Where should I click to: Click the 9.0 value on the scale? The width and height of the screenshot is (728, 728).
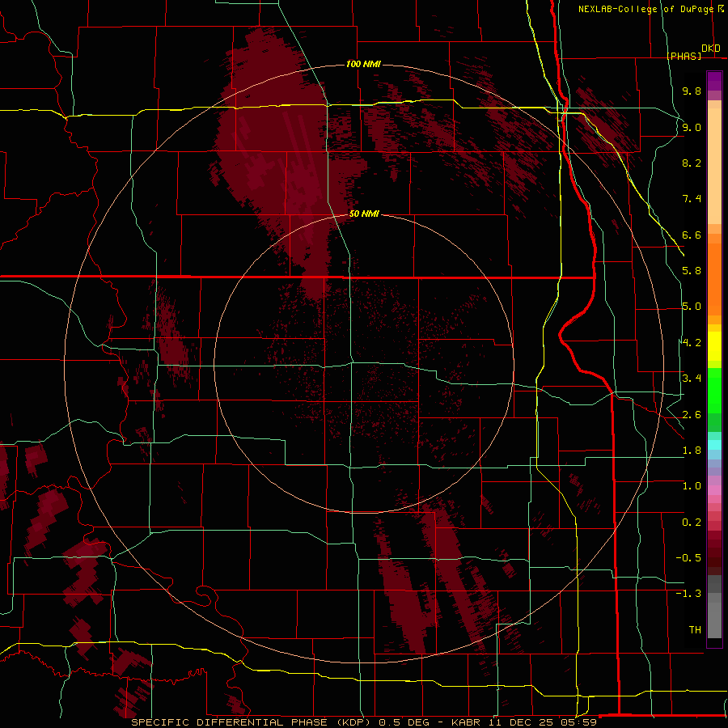[x=692, y=127]
